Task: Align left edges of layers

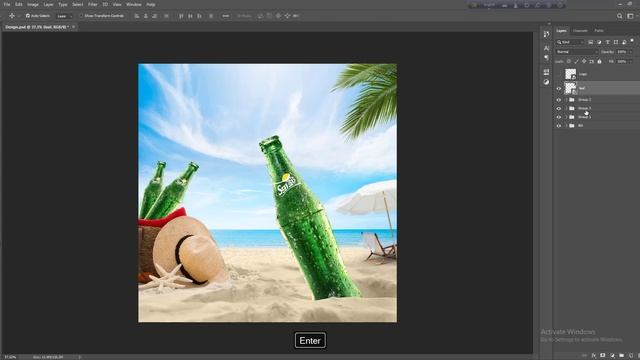Action: pos(137,16)
